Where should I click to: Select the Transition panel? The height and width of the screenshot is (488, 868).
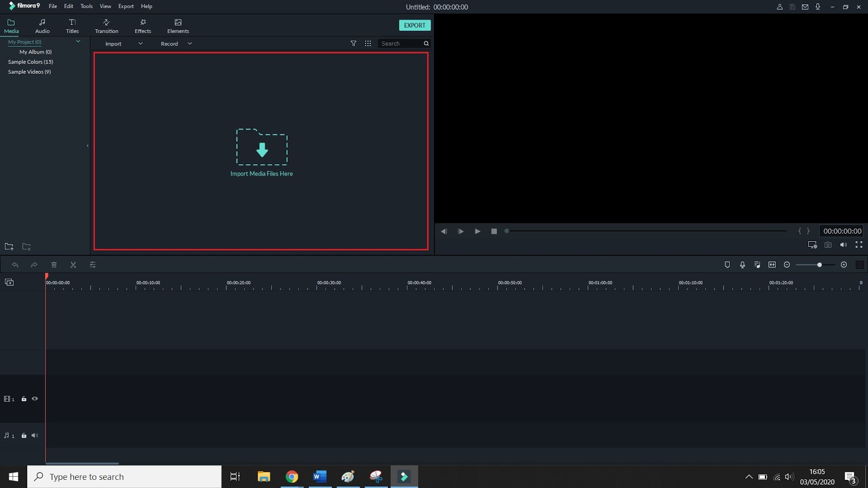coord(106,25)
